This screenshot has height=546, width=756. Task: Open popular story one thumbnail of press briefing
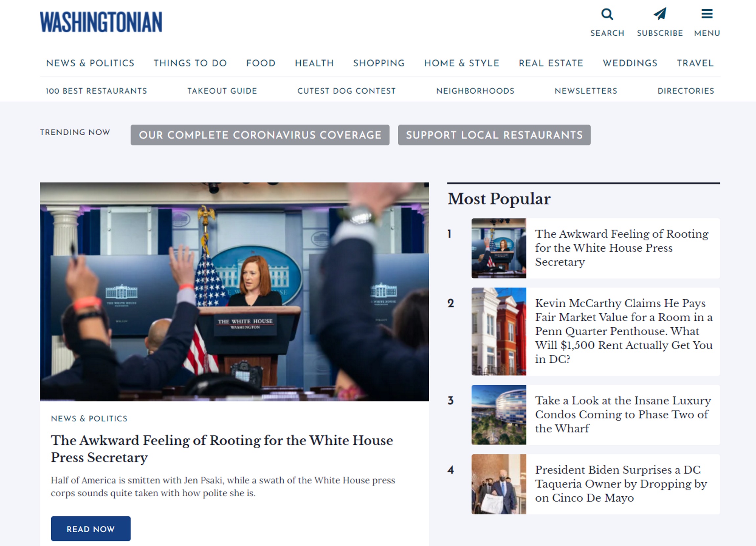(x=499, y=248)
